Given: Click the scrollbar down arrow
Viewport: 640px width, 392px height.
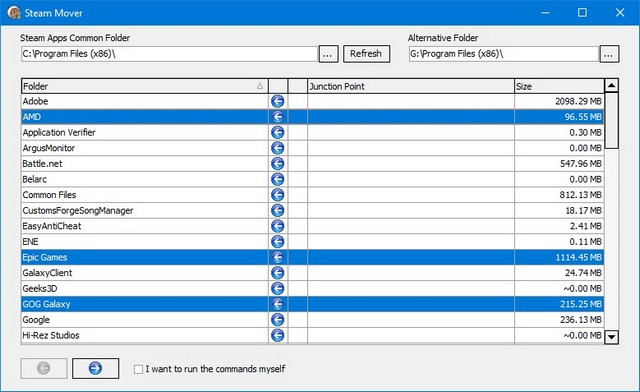Looking at the screenshot, I should point(611,337).
